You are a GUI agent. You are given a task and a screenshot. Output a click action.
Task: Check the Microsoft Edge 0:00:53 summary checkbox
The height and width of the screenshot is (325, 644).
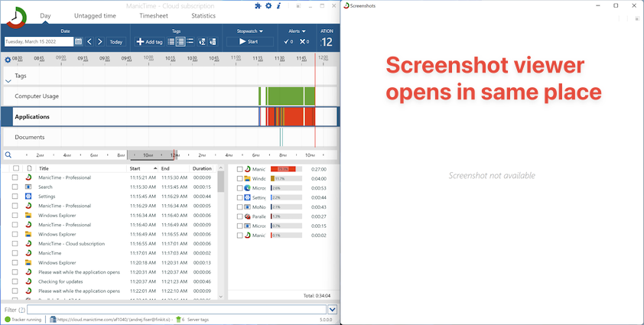click(x=240, y=188)
